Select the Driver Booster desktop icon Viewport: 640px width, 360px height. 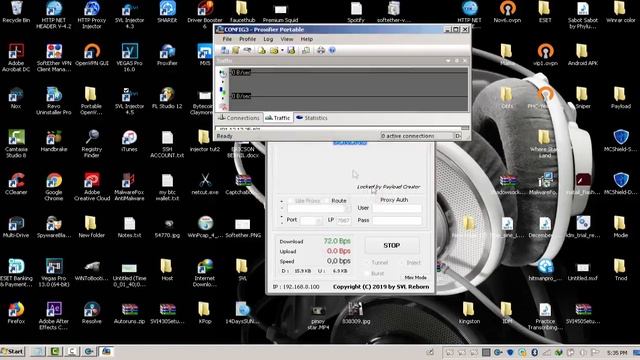[205, 15]
